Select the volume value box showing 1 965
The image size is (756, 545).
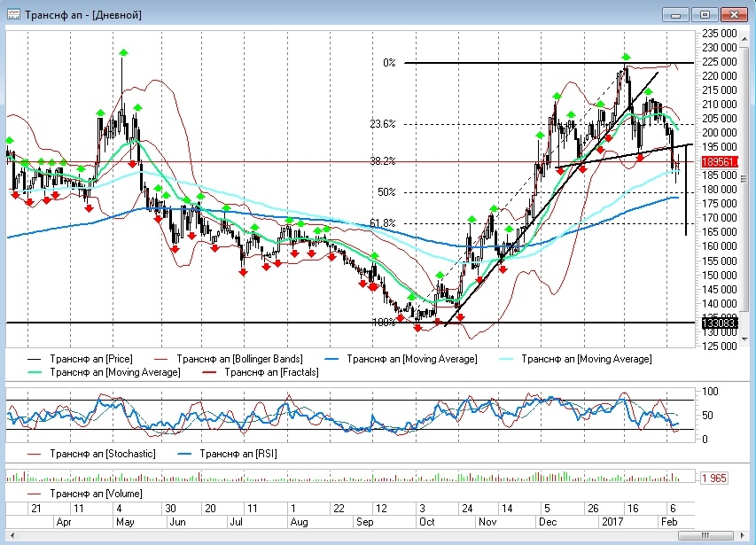click(716, 479)
